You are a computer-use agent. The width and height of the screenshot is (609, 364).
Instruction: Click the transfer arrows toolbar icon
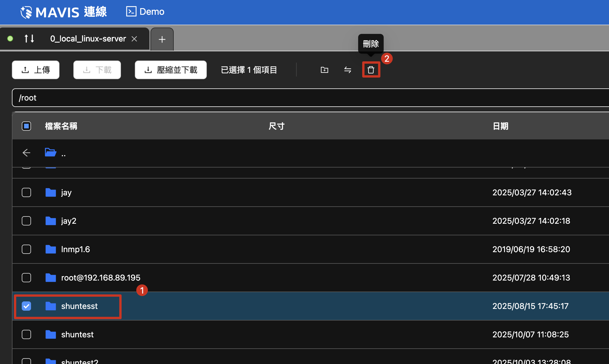tap(347, 70)
